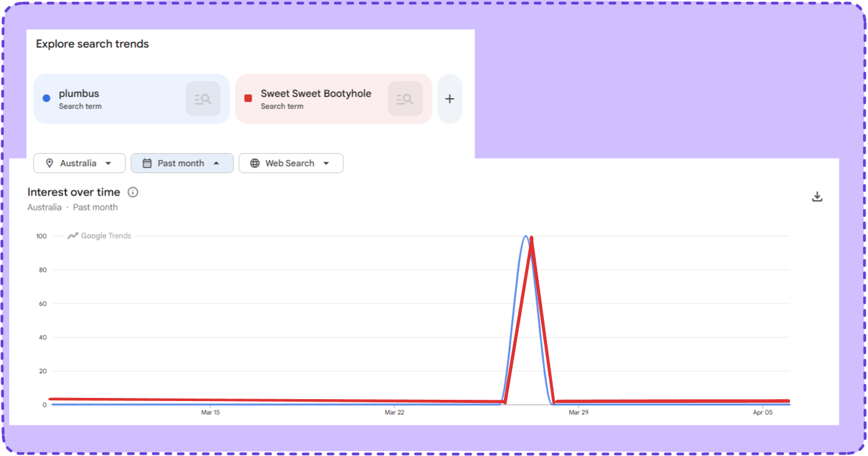Image resolution: width=868 pixels, height=456 pixels.
Task: Click the Apr 05 date label
Action: tap(763, 412)
